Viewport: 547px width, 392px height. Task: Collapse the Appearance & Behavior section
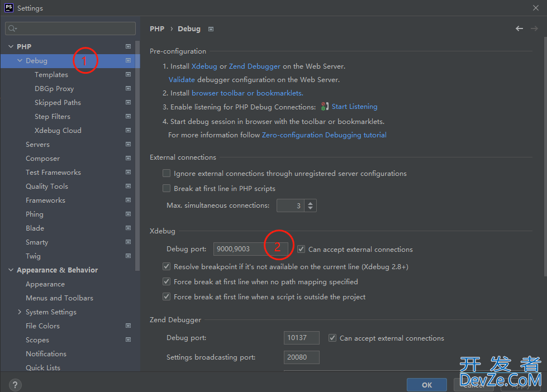(11, 270)
